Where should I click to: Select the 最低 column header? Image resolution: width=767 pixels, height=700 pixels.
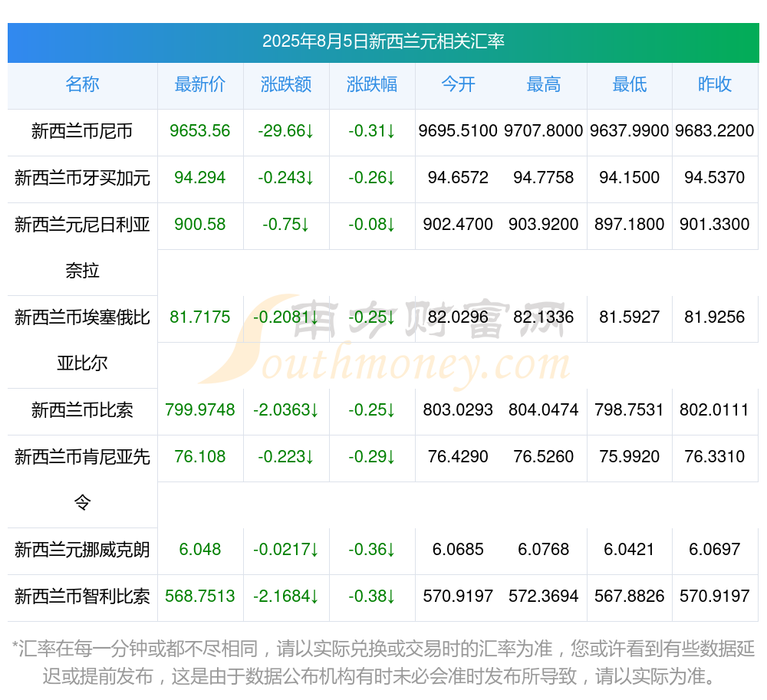click(x=630, y=84)
